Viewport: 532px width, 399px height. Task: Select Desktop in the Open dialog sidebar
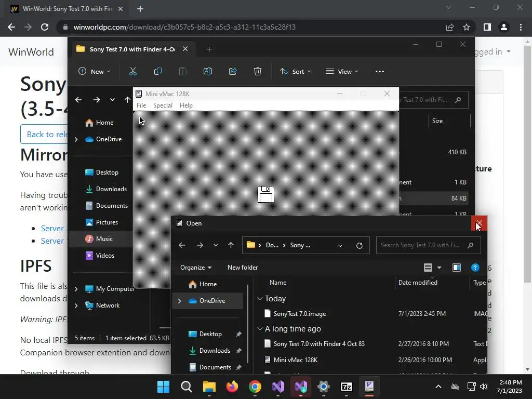pos(210,334)
